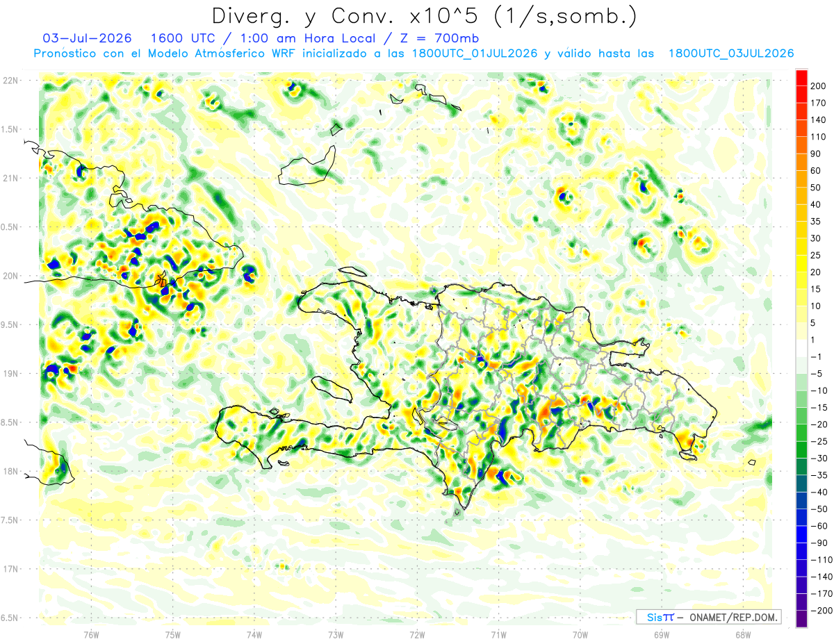Screen dimensions: 834x644
Task: Click the longitude label '71W'
Action: pos(498,635)
